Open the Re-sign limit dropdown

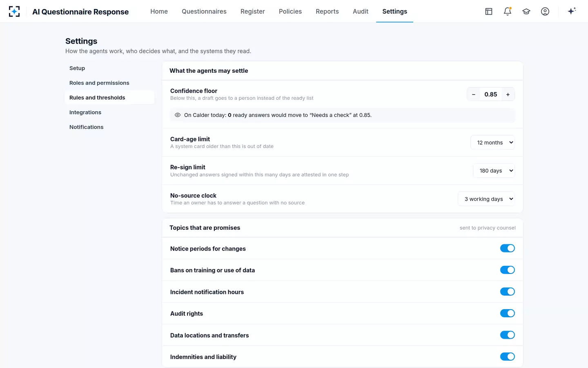494,171
